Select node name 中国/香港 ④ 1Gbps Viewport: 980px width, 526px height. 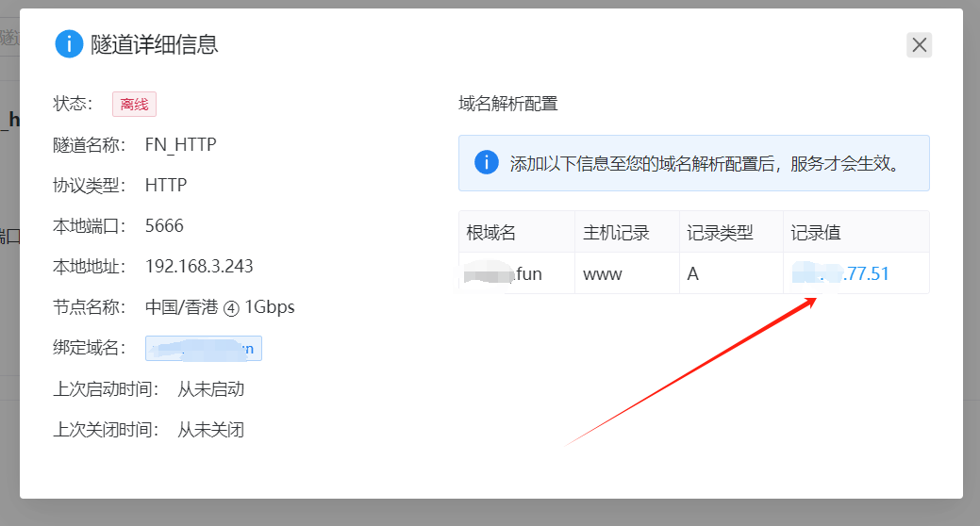(x=220, y=306)
